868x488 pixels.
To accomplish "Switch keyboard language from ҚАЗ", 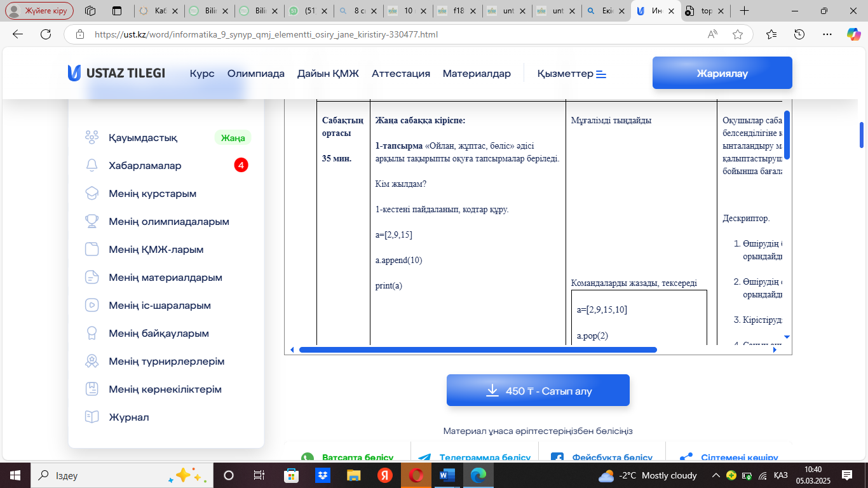I will click(781, 475).
